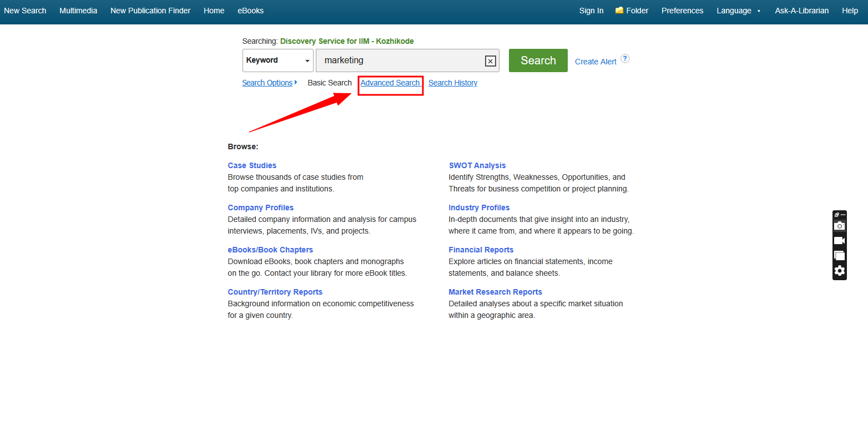Start video recording with camcorder icon
This screenshot has height=425, width=868.
(x=839, y=241)
